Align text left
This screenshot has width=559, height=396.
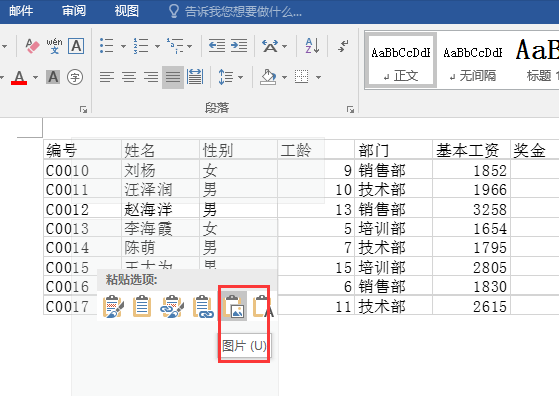(107, 77)
